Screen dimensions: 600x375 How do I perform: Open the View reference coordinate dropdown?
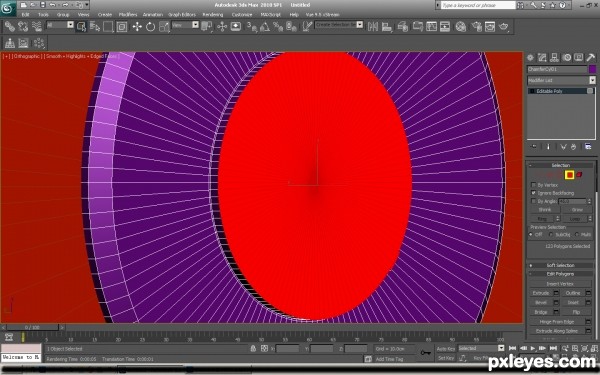click(196, 25)
